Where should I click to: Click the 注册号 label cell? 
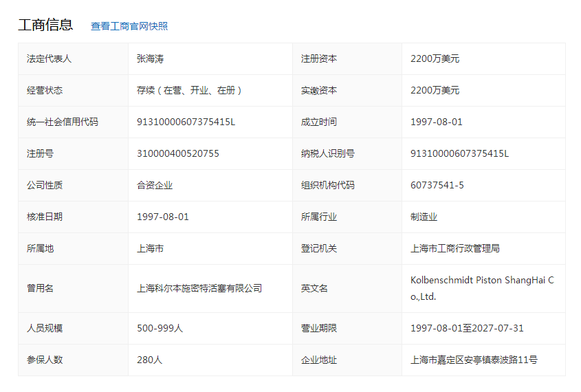[x=74, y=154]
